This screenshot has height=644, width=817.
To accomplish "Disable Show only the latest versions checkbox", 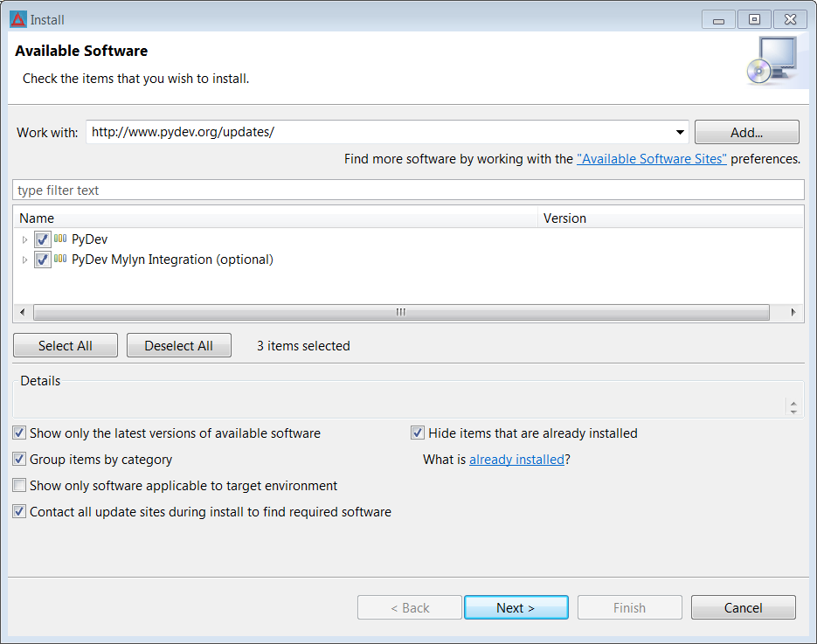I will [19, 433].
